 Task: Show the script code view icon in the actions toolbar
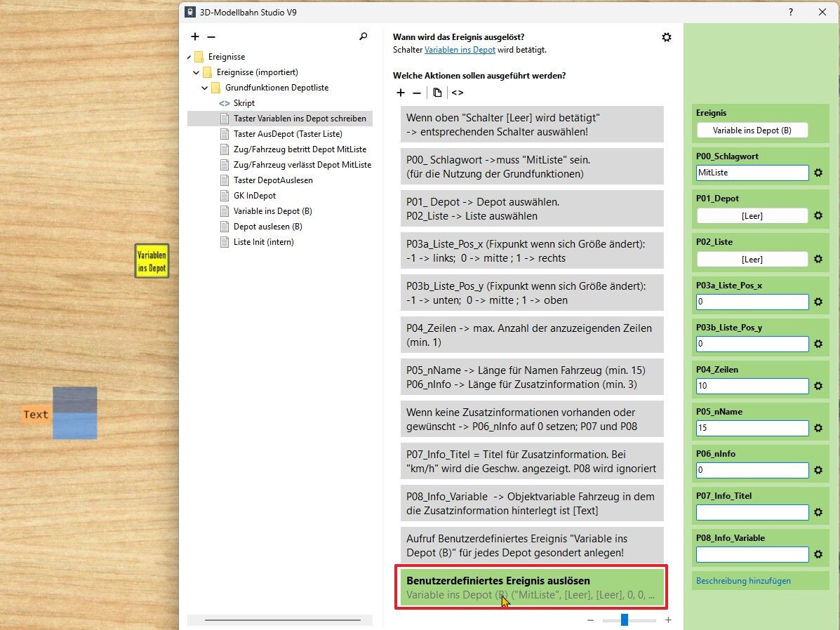click(x=457, y=93)
